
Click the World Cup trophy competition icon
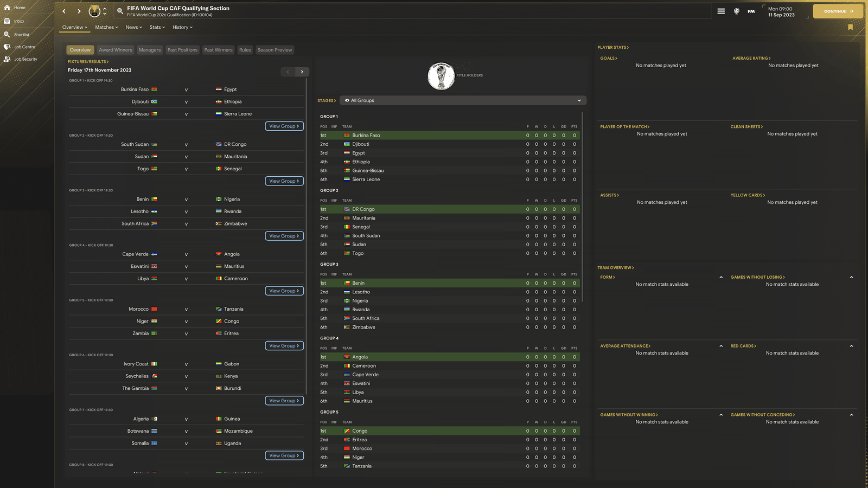pos(94,11)
